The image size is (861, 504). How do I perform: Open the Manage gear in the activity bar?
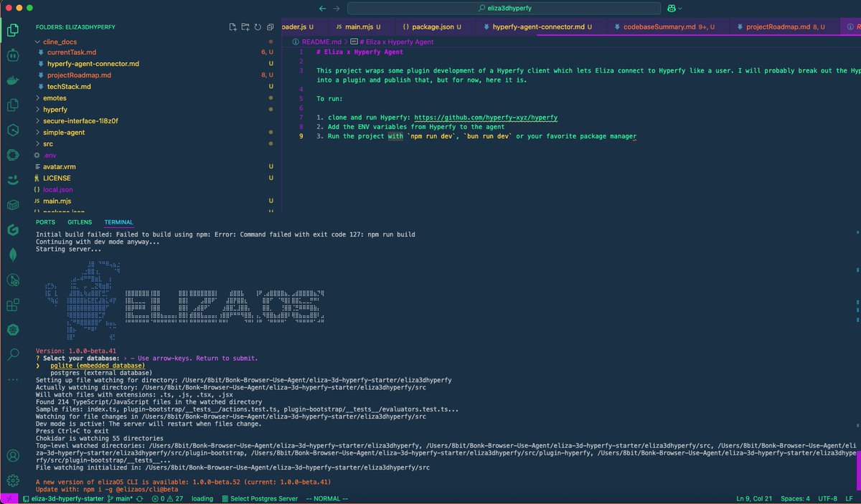[12, 480]
